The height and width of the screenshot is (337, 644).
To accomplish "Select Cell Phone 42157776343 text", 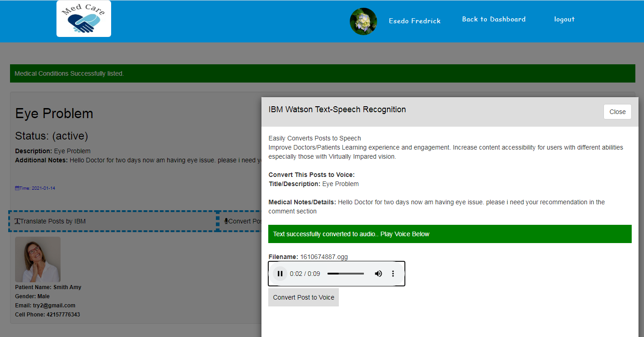I will 47,315.
